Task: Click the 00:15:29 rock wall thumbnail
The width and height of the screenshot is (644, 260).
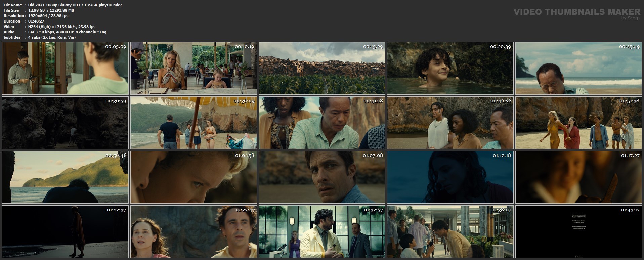Action: tap(322, 68)
